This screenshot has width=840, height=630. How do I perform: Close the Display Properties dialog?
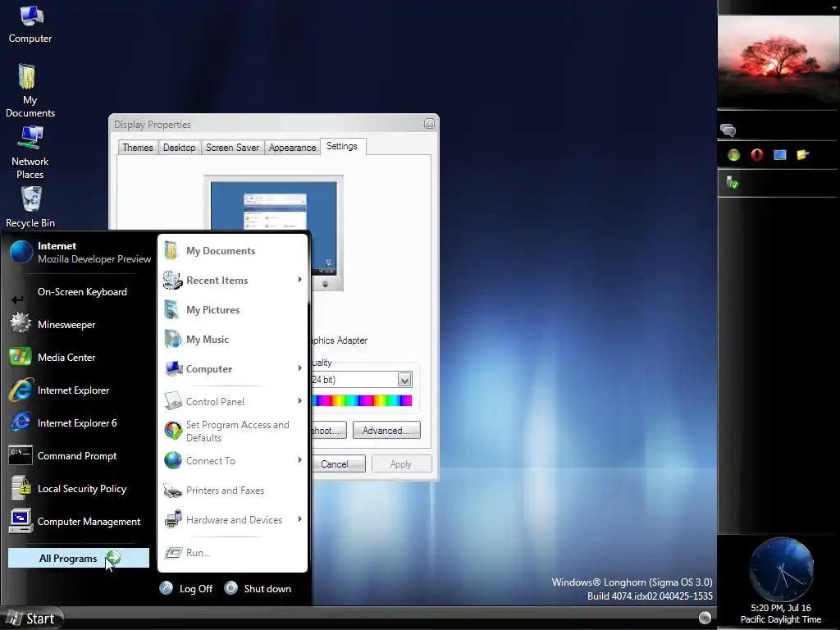pos(429,124)
